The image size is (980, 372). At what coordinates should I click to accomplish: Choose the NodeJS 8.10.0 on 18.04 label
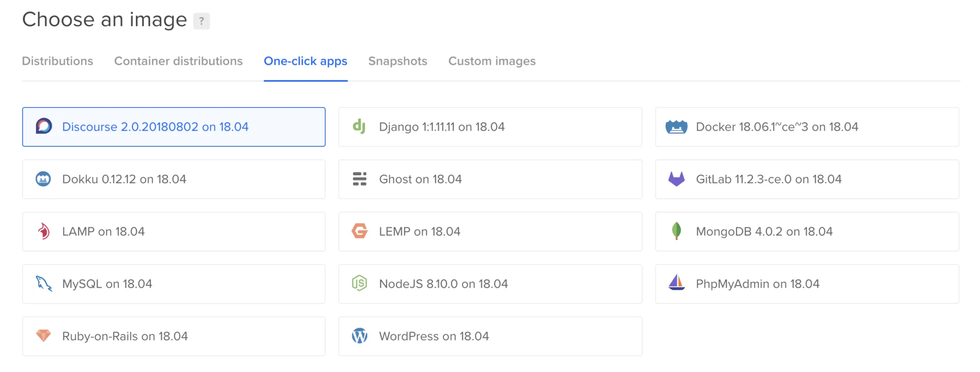[x=444, y=284]
